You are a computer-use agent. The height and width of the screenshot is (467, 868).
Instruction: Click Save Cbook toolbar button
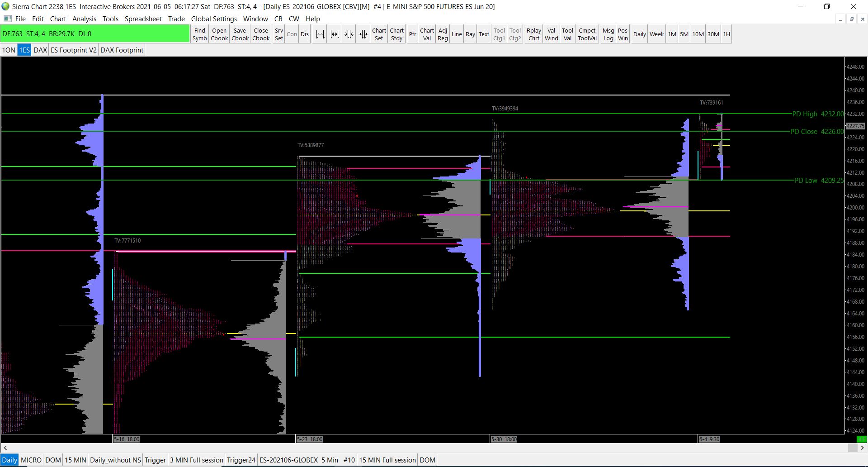[x=240, y=34]
